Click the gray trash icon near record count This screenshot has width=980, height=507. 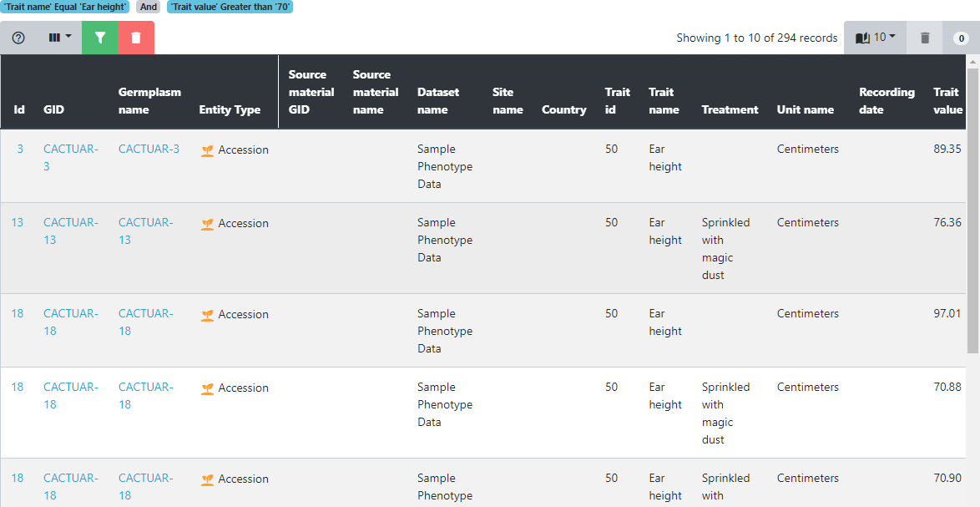point(925,38)
